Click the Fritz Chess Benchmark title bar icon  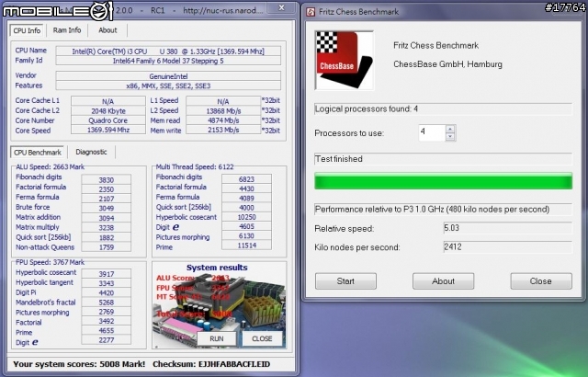311,12
